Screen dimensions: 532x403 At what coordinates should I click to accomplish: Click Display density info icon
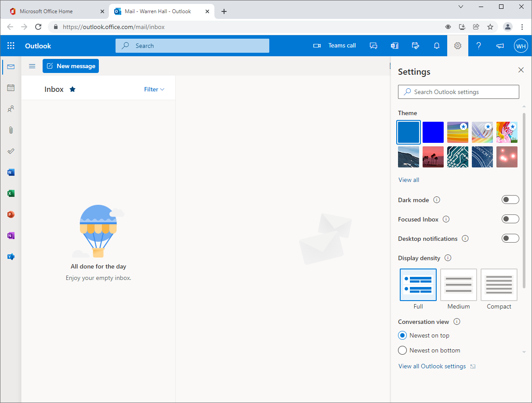tap(448, 258)
